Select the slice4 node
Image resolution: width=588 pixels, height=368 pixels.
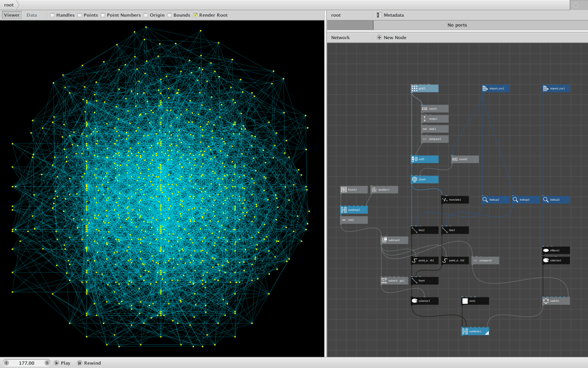tap(425, 180)
